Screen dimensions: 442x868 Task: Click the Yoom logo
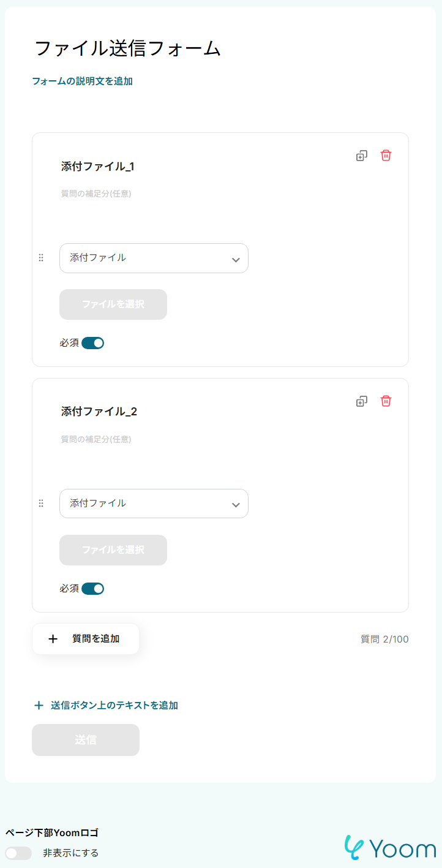(390, 848)
